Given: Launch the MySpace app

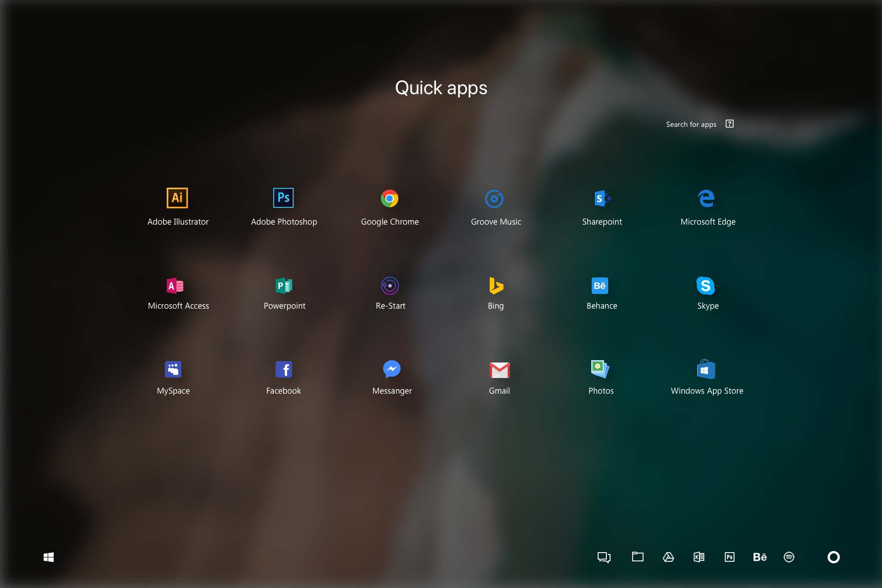Looking at the screenshot, I should point(173,369).
